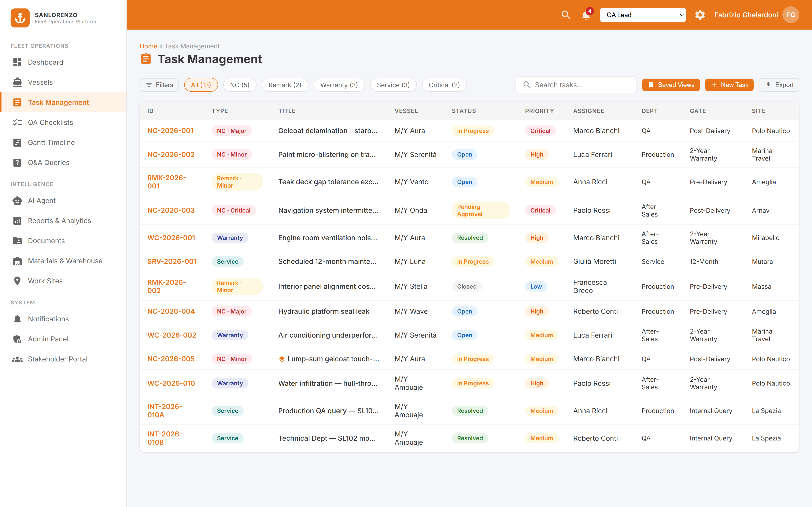Open Vessels from sidebar ship icon
The width and height of the screenshot is (812, 507).
17,82
